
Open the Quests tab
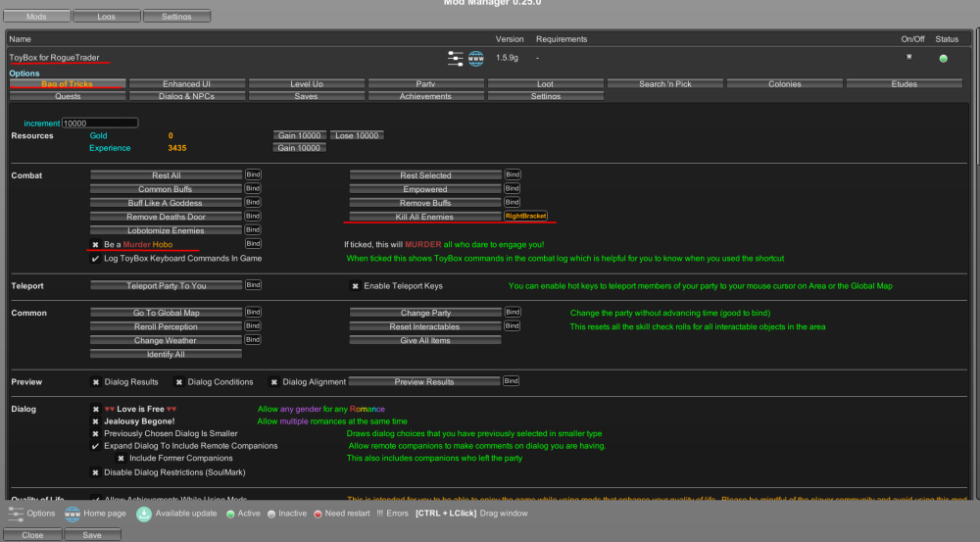tap(68, 96)
